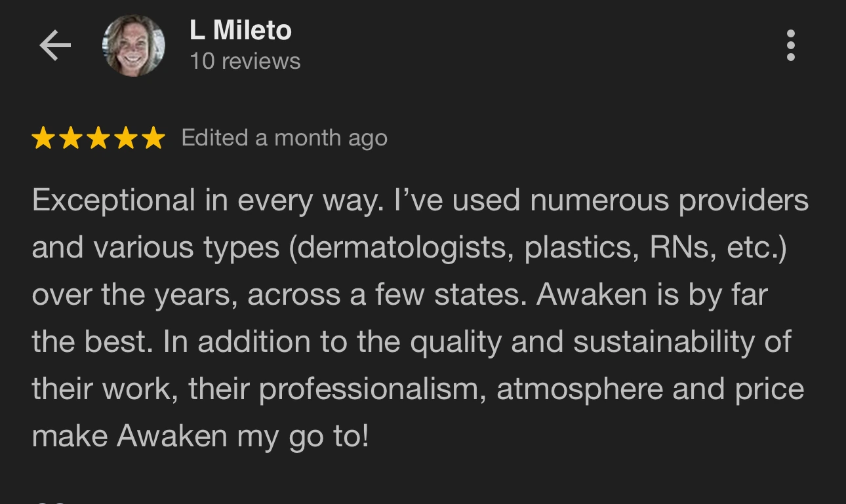Click the fourth yellow rating star

[126, 138]
